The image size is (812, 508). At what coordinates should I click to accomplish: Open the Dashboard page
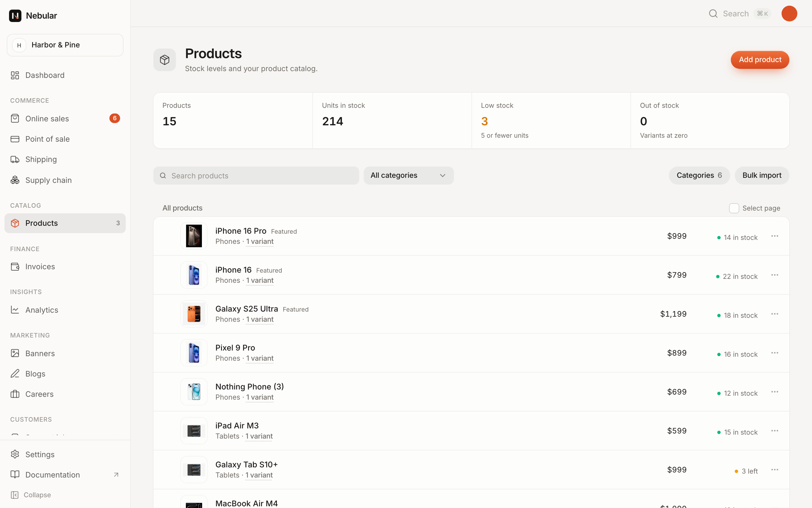[x=65, y=75]
